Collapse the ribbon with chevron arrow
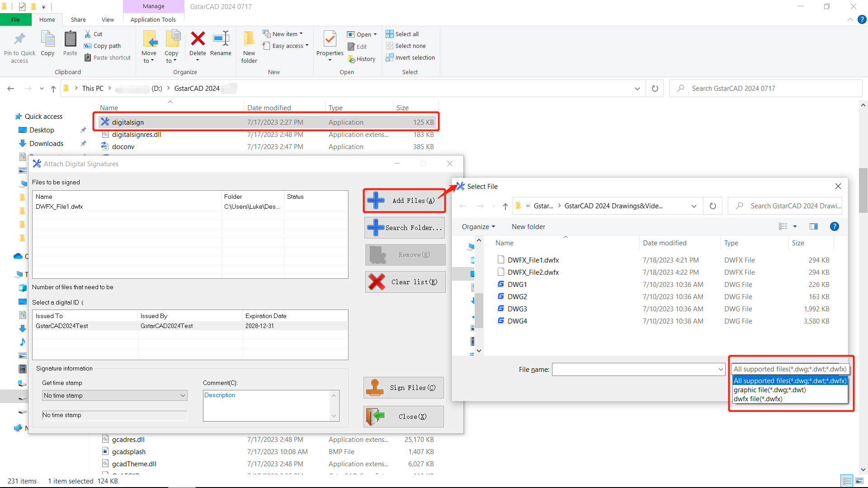Image resolution: width=868 pixels, height=488 pixels. click(x=850, y=19)
